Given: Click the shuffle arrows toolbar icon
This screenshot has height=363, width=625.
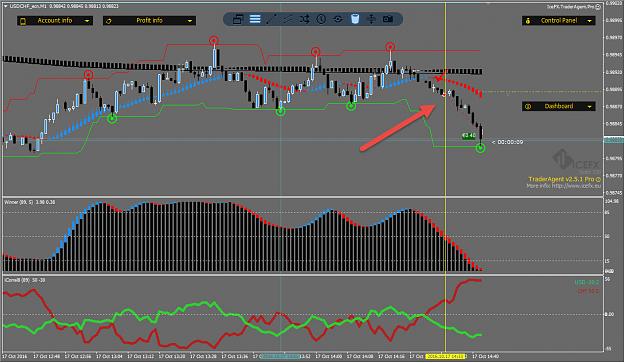Looking at the screenshot, I should coord(305,19).
